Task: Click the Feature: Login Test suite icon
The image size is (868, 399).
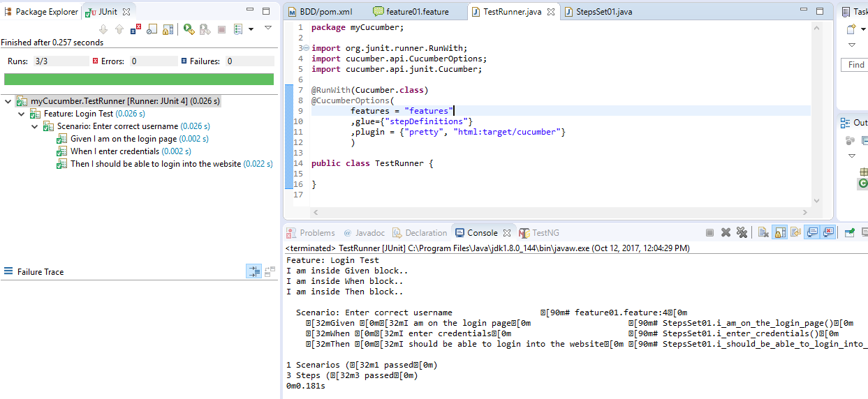Action: [36, 114]
